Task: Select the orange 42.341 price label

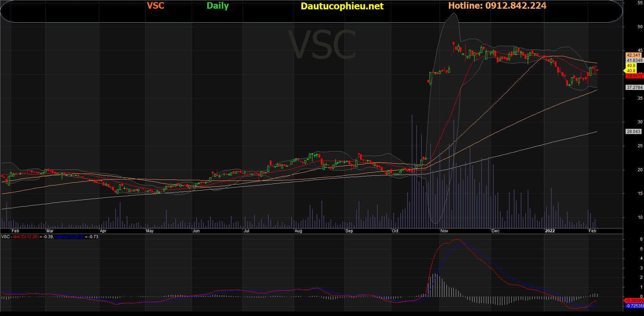Action: click(x=634, y=55)
